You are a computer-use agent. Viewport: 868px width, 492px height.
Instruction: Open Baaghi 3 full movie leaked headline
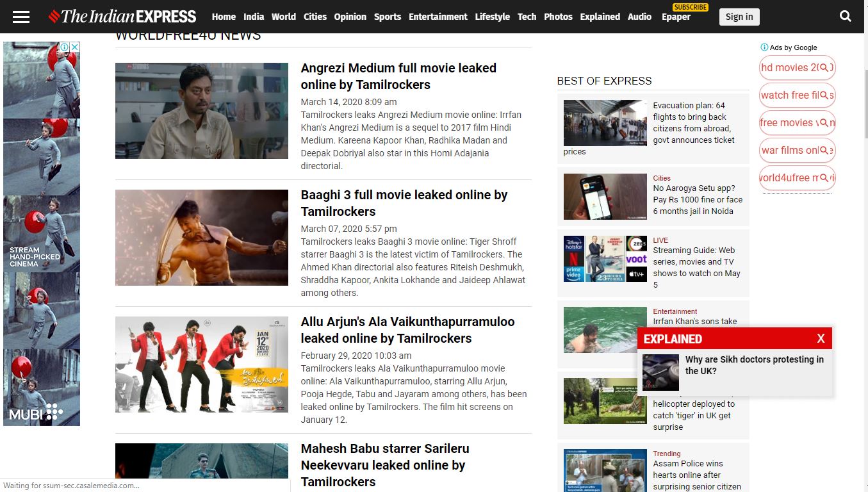404,203
